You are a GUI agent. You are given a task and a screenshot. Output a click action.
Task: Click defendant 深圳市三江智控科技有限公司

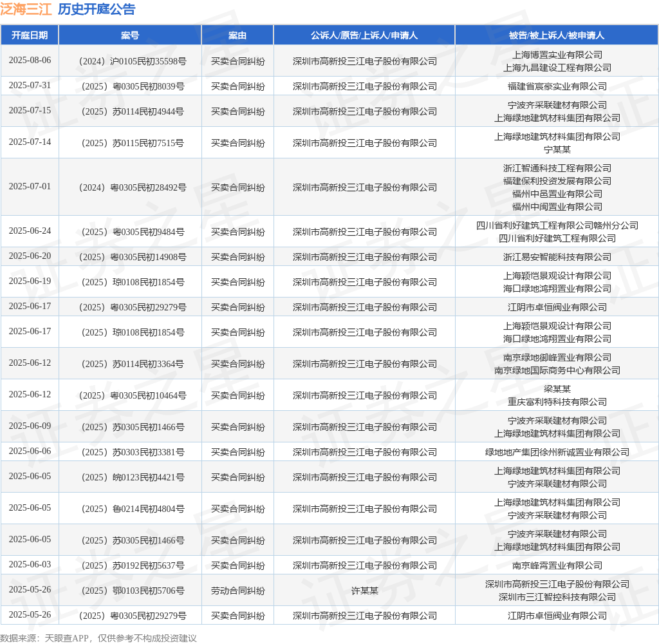coord(557,597)
